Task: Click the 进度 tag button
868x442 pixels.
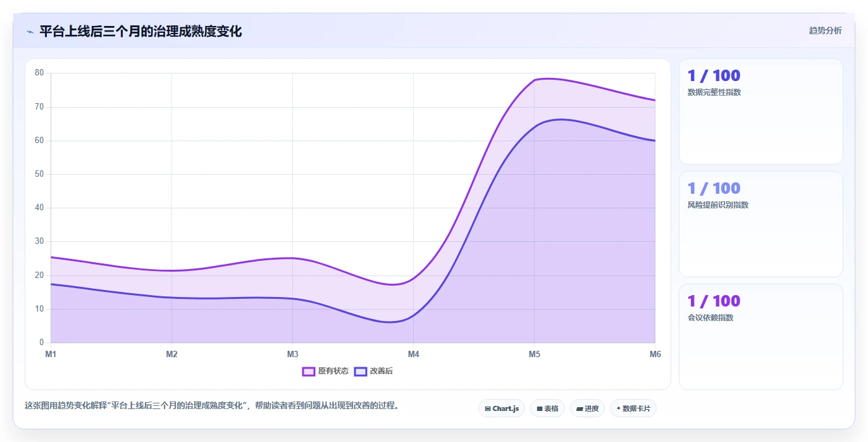Action: [x=587, y=408]
